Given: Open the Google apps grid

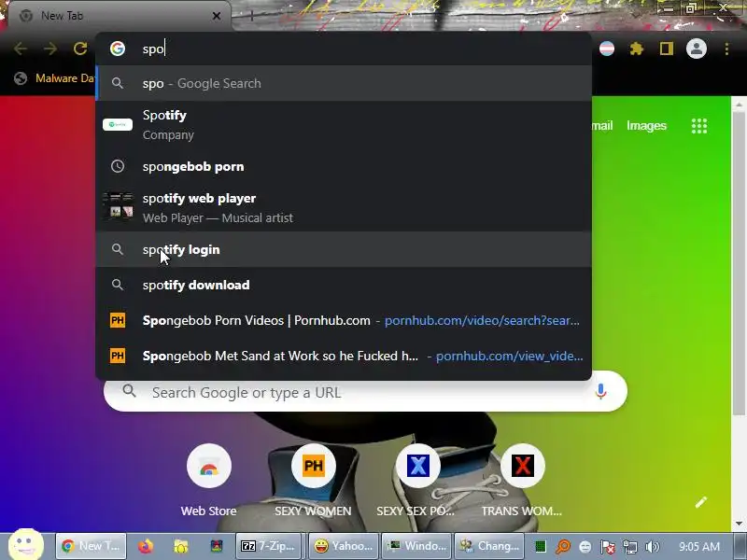Looking at the screenshot, I should [x=699, y=126].
